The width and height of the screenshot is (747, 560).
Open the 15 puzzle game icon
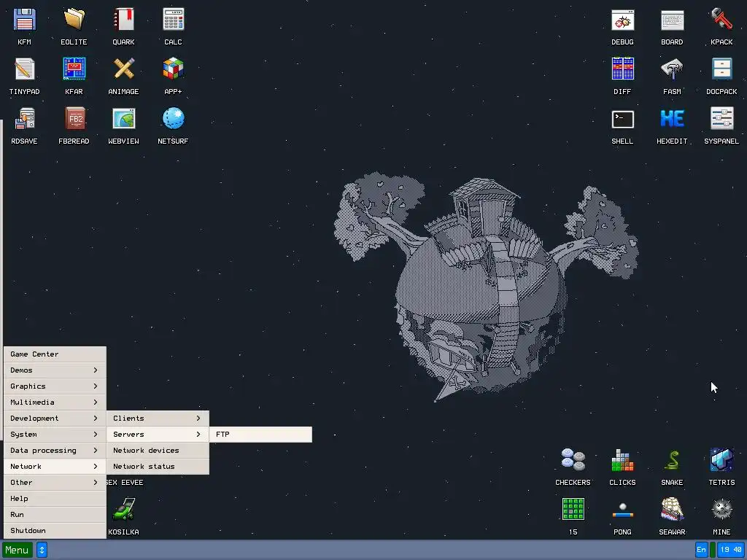pyautogui.click(x=573, y=510)
